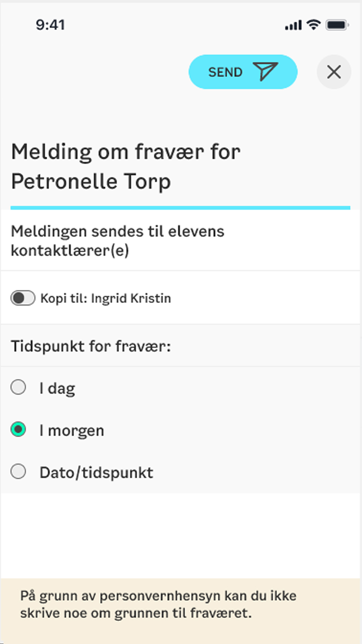Tap the "Kopi til: Ingrid Kristin" label
Viewport: 362px width, 644px height.
pos(106,298)
